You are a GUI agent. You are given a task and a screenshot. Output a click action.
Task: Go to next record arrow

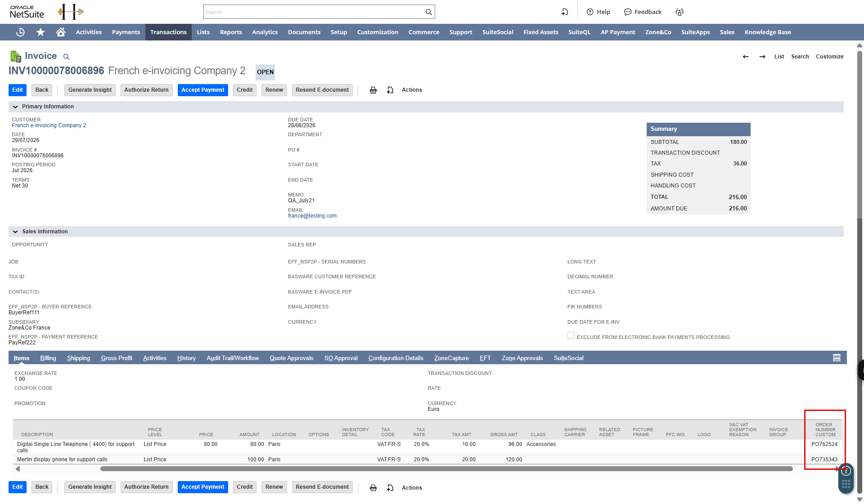click(x=762, y=57)
